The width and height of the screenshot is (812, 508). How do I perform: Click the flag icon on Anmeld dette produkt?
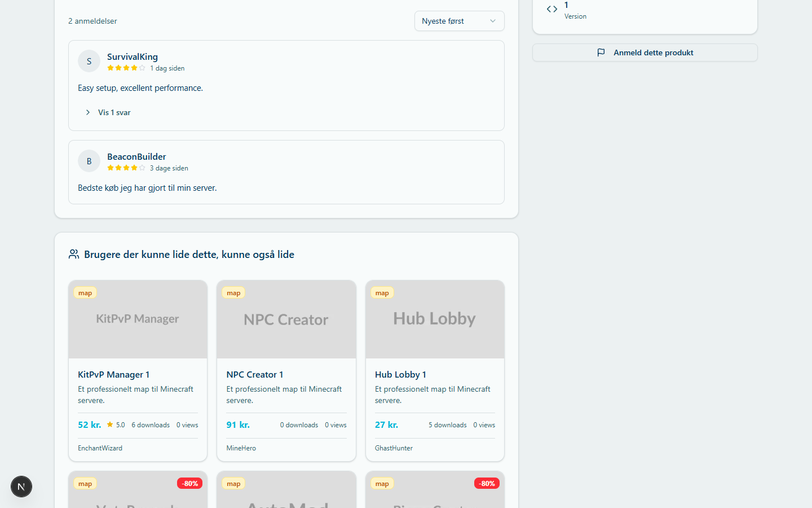click(601, 52)
